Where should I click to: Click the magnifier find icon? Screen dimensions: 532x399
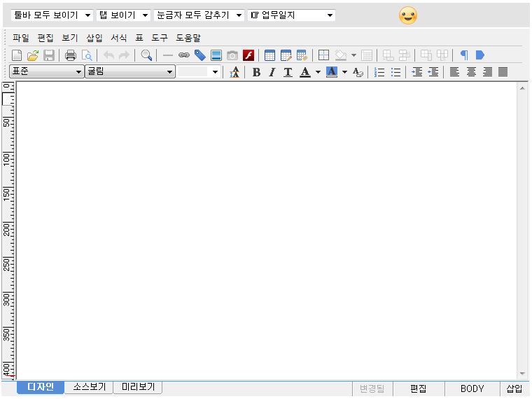(146, 55)
